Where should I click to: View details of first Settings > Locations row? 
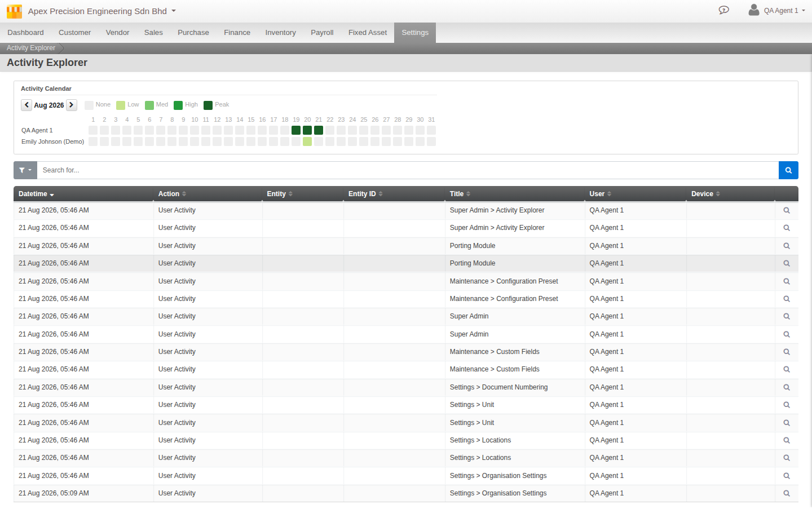coord(787,440)
